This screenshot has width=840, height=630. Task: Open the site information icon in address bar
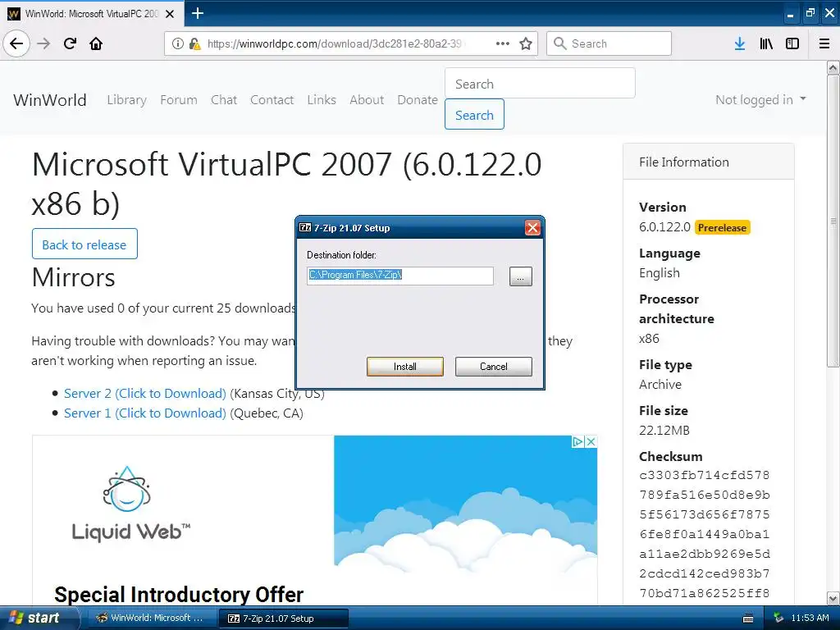(x=178, y=43)
